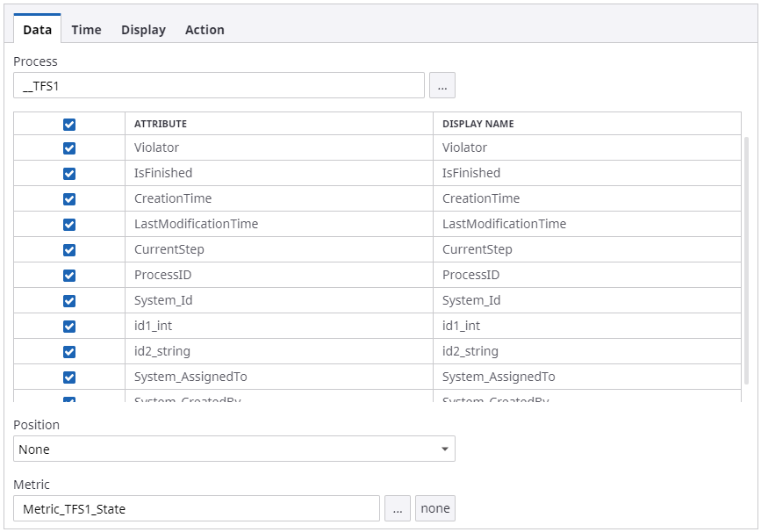Edit the Violator display name cell
This screenshot has width=761, height=532.
tap(586, 148)
